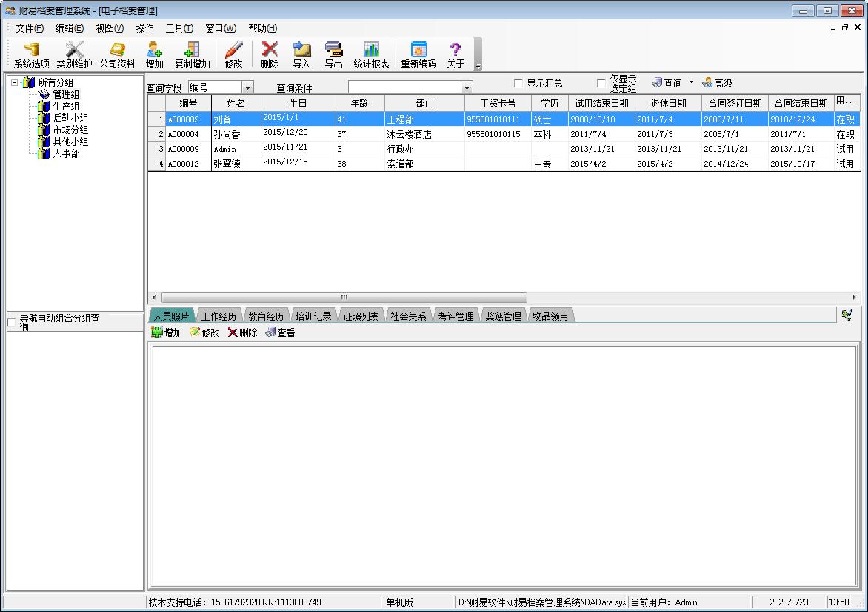Open 关于 about question mark icon
The height and width of the screenshot is (612, 868).
click(x=455, y=55)
